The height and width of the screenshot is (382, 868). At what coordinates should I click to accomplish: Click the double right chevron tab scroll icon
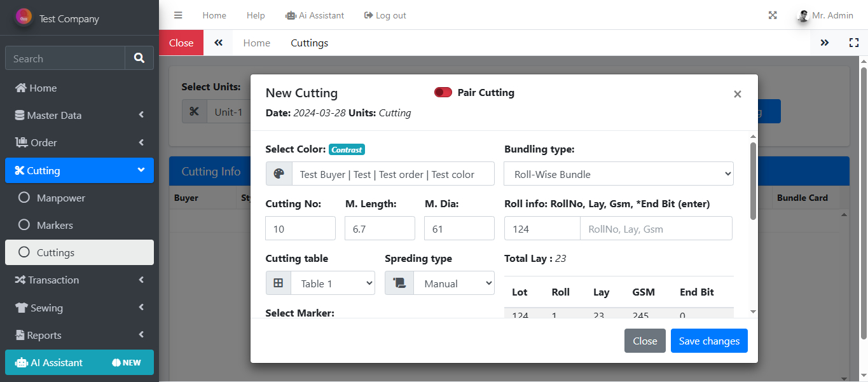pyautogui.click(x=825, y=43)
